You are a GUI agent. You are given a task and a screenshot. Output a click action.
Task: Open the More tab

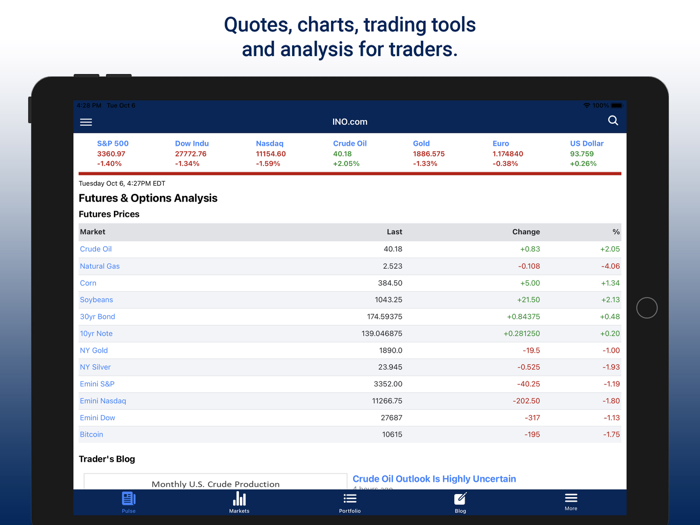[x=571, y=502]
